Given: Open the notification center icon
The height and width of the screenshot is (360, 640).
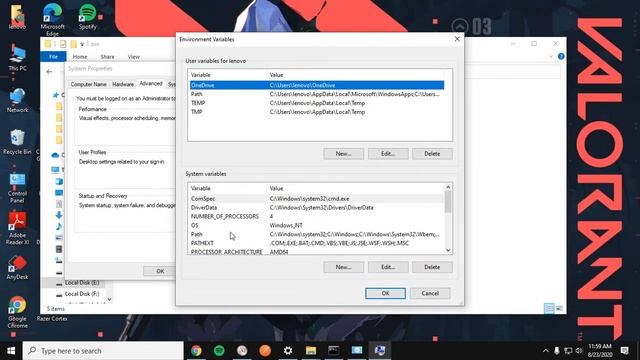Looking at the screenshot, I should point(624,351).
